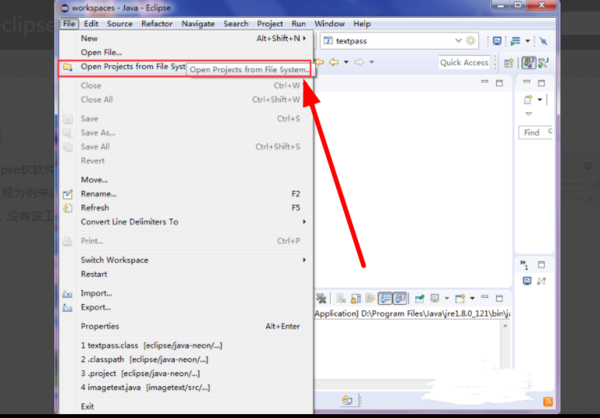The image size is (600, 418).
Task: Toggle show console when standard out changes
Action: point(385,298)
